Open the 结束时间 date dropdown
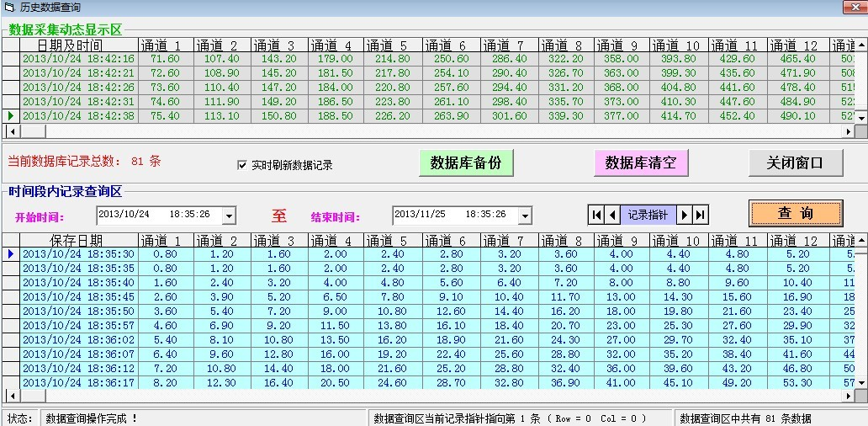Image resolution: width=868 pixels, height=426 pixels. [x=525, y=216]
